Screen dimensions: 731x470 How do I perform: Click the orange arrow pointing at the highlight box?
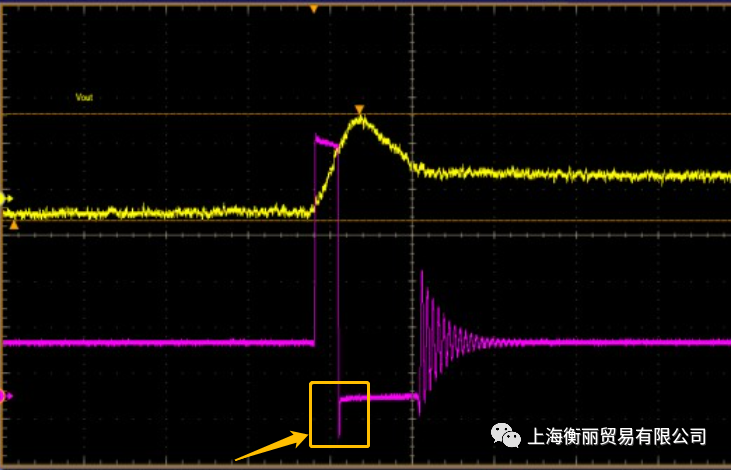click(270, 448)
